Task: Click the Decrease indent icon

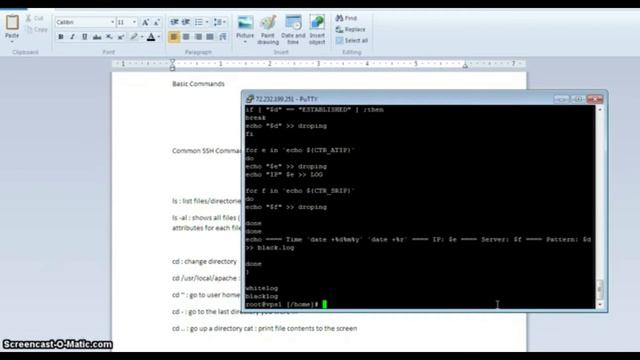Action: pos(174,22)
